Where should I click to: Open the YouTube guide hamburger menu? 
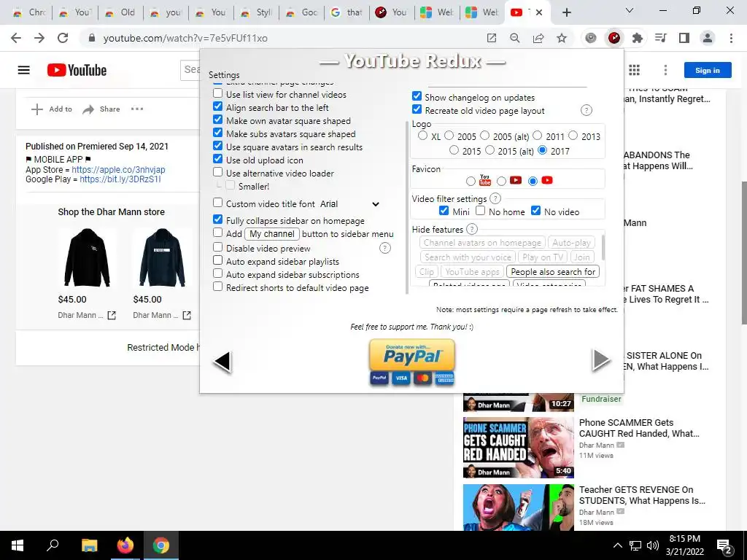[24, 71]
